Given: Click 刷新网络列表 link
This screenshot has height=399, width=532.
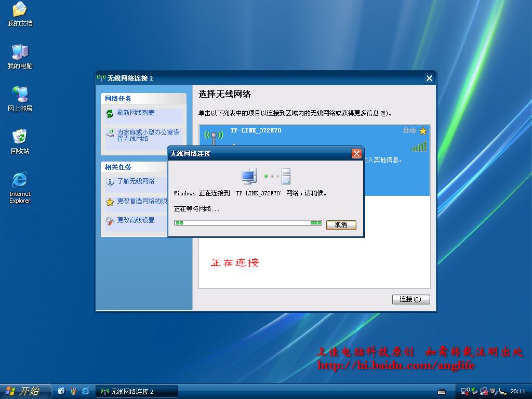Looking at the screenshot, I should [x=136, y=112].
